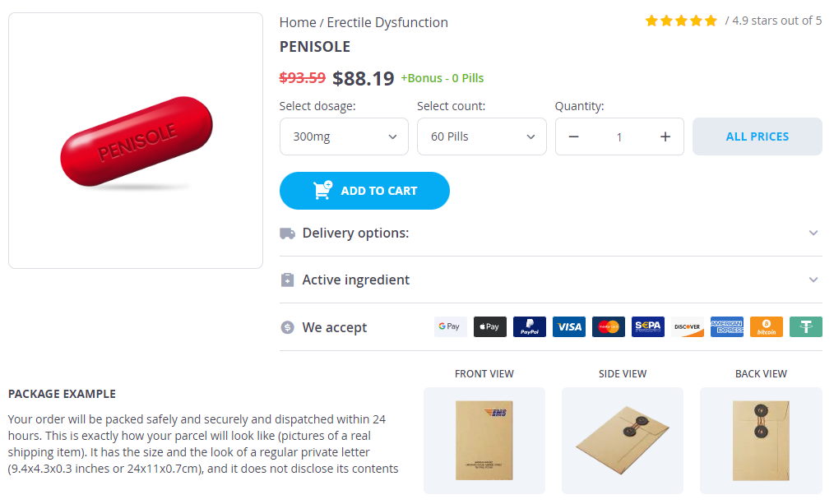This screenshot has width=834, height=504.
Task: Decrease quantity with the minus button
Action: (574, 137)
